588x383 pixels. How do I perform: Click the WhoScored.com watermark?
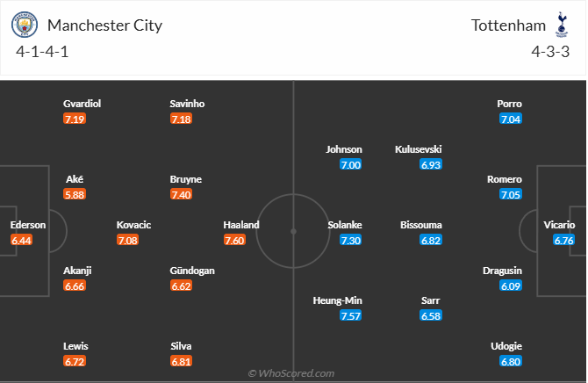click(x=291, y=373)
